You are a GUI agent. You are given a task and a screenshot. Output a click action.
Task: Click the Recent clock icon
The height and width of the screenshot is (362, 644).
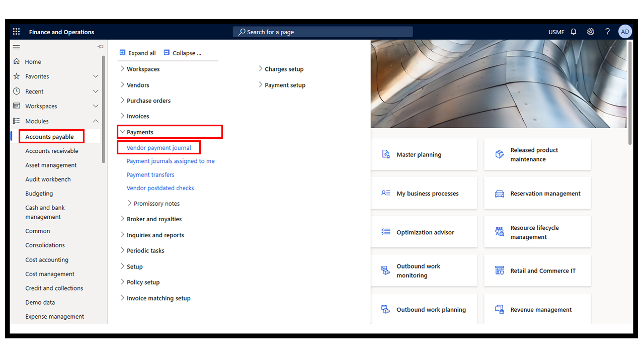tap(17, 92)
